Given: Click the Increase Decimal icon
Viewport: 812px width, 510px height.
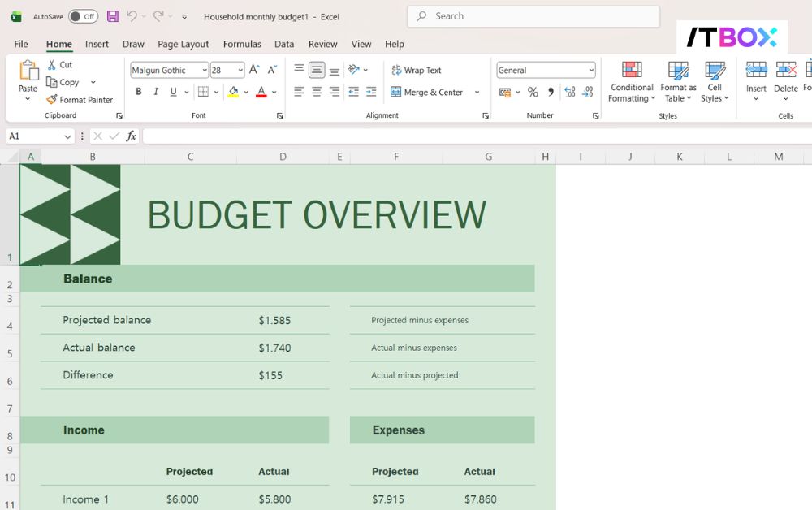Looking at the screenshot, I should click(x=570, y=92).
